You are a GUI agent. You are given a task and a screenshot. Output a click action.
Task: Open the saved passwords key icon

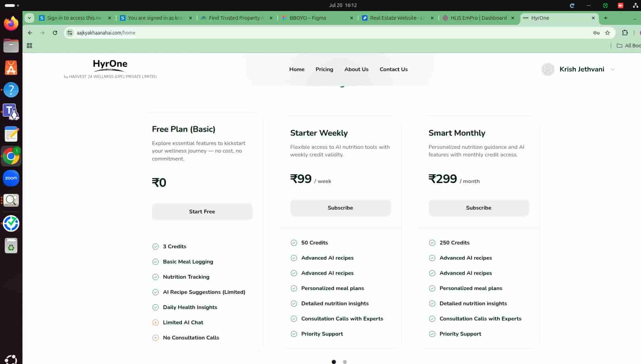(x=596, y=33)
